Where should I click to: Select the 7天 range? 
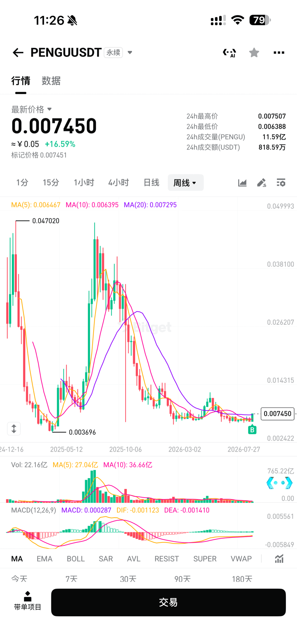click(71, 579)
